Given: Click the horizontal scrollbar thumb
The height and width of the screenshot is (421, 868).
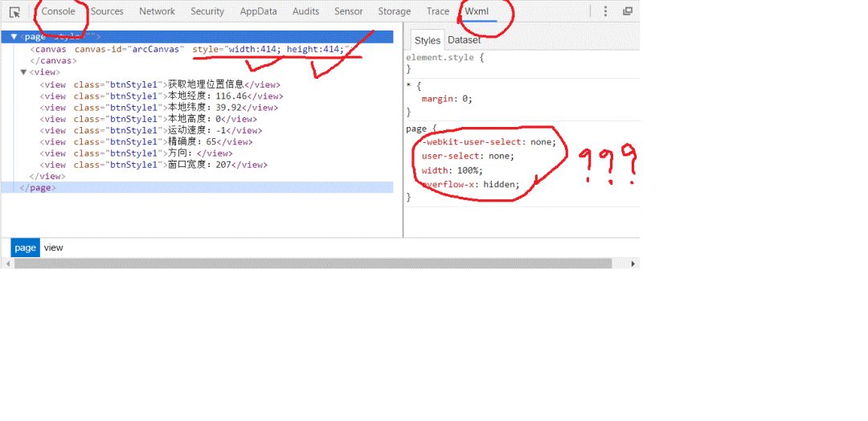Looking at the screenshot, I should tap(313, 264).
